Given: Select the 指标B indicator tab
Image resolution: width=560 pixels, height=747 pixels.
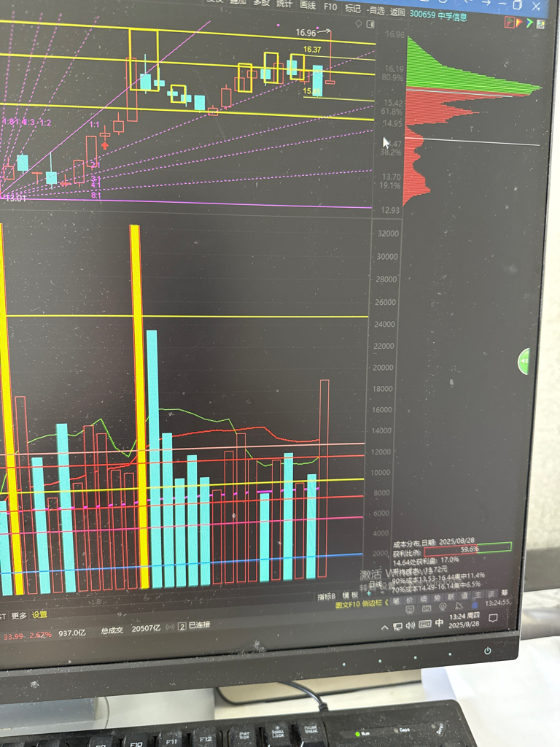Looking at the screenshot, I should [x=327, y=596].
